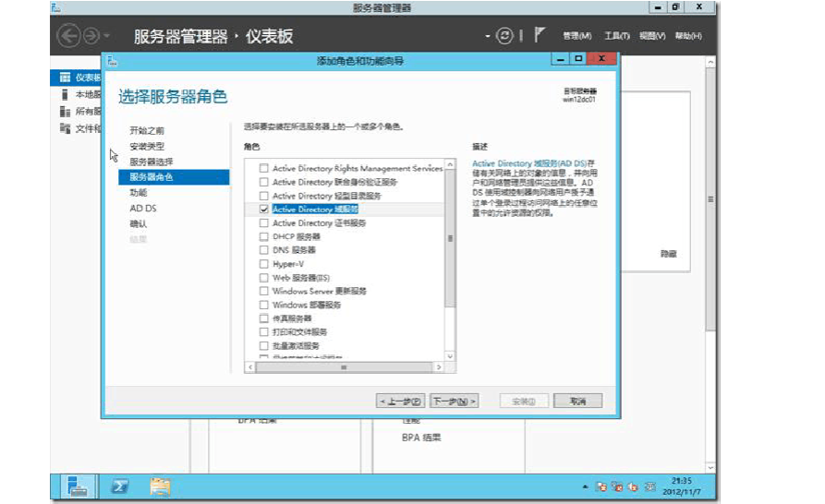This screenshot has width=825, height=504.
Task: Open the 工具(T) menu
Action: (616, 36)
